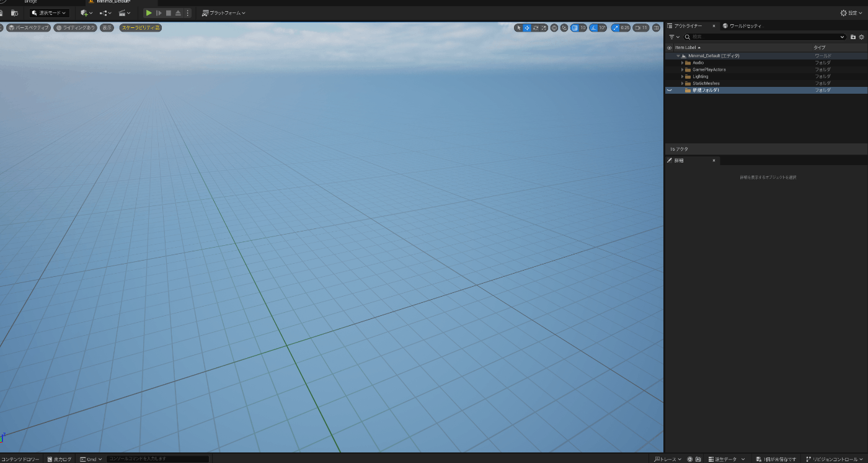Open the 出力ログ output log
The width and height of the screenshot is (868, 463).
coord(59,459)
